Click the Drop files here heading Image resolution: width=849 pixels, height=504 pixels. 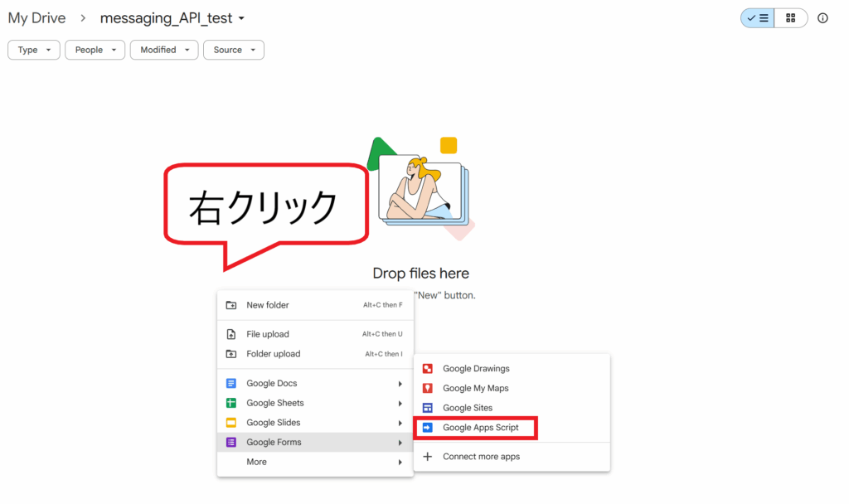pyautogui.click(x=420, y=274)
